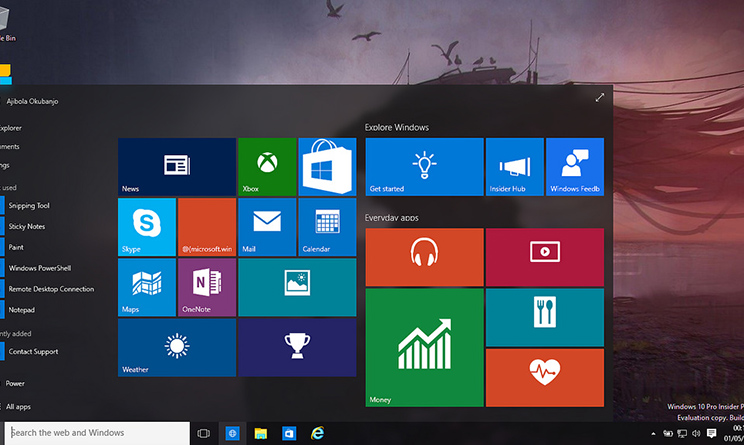The height and width of the screenshot is (445, 744).
Task: Click the Ajibola Okubanjo user account
Action: pos(31,101)
